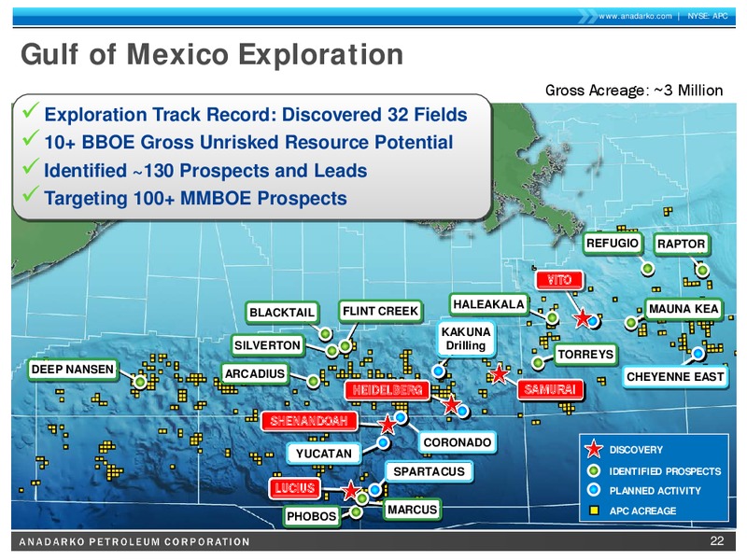Click the Kakuna Drilling blue activity marker

pyautogui.click(x=439, y=371)
